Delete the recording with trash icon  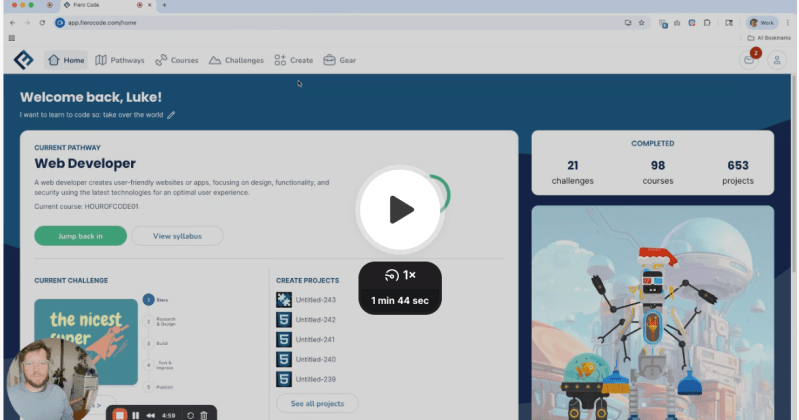(x=204, y=414)
